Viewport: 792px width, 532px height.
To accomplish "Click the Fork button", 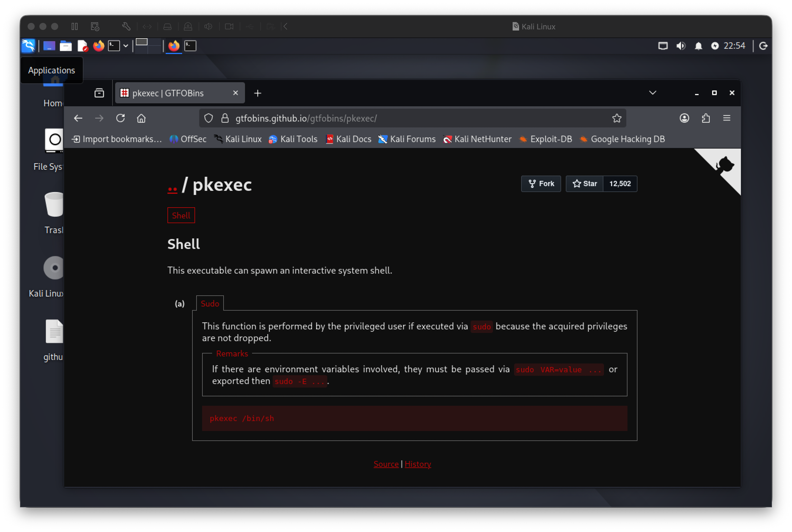I will point(541,183).
